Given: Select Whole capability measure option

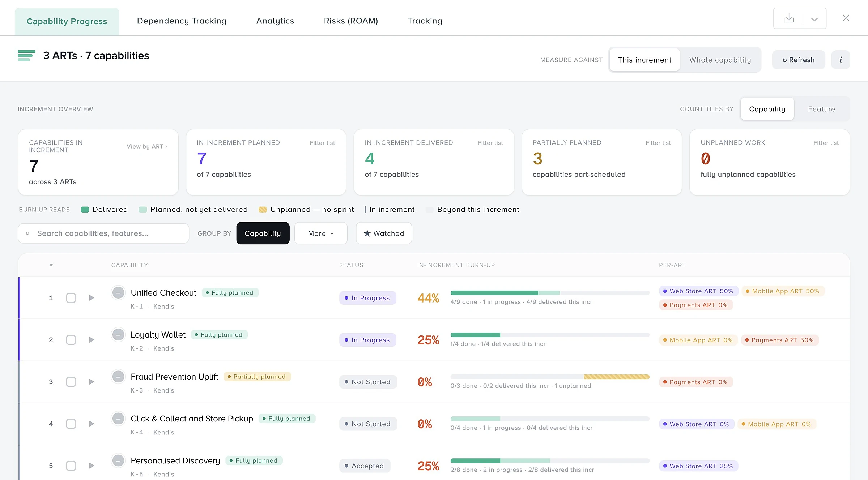Looking at the screenshot, I should point(720,60).
